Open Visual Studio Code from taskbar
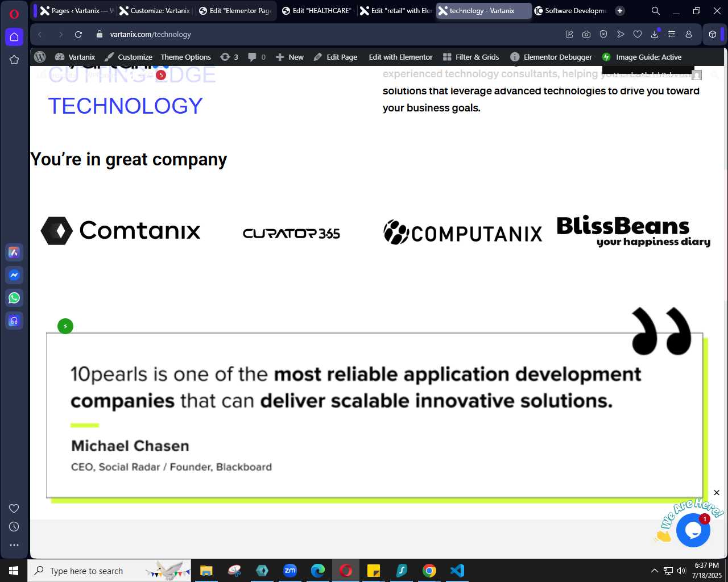 click(x=457, y=571)
